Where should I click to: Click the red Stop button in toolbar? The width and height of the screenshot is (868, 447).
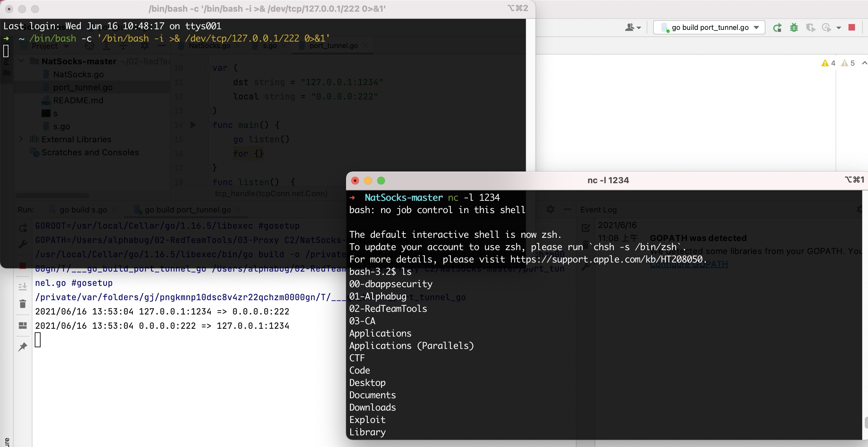[851, 28]
